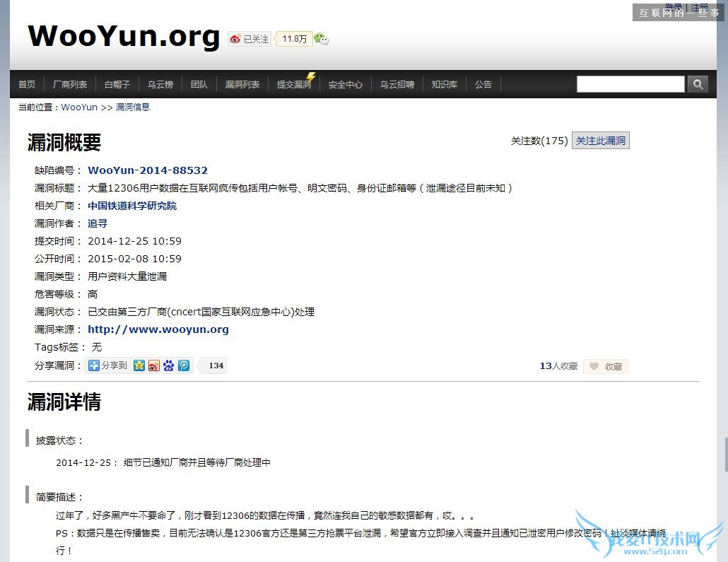Click the 披露状态： section label
The height and width of the screenshot is (562, 728).
[x=59, y=440]
